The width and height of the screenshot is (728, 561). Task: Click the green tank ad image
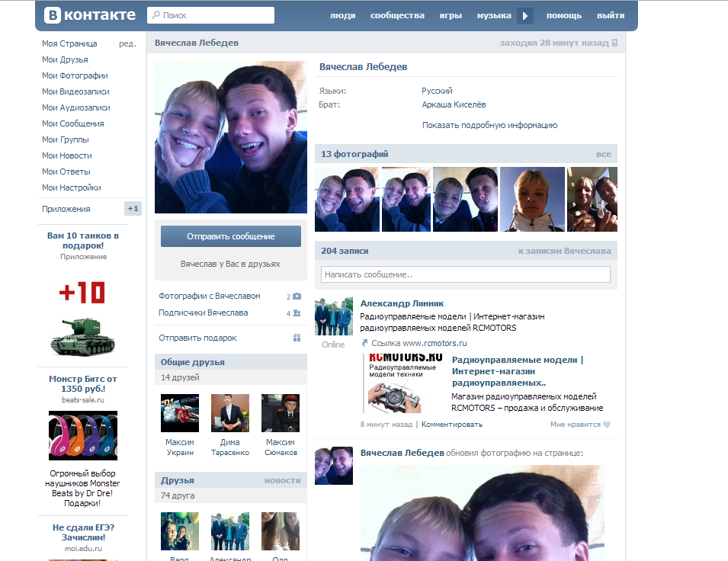82,337
